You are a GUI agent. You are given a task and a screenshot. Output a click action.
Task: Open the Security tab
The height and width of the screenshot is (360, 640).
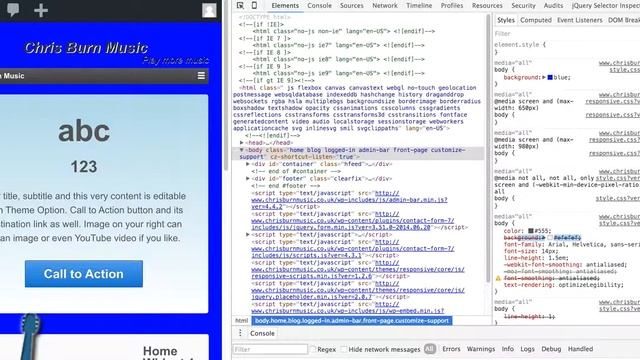[x=523, y=5]
